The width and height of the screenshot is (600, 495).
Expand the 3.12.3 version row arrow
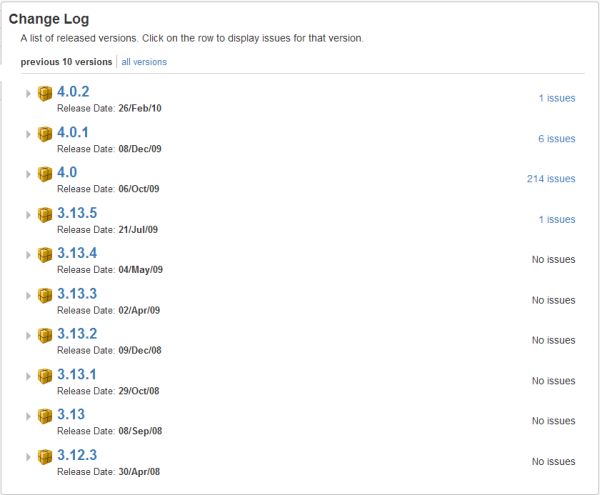pyautogui.click(x=28, y=457)
